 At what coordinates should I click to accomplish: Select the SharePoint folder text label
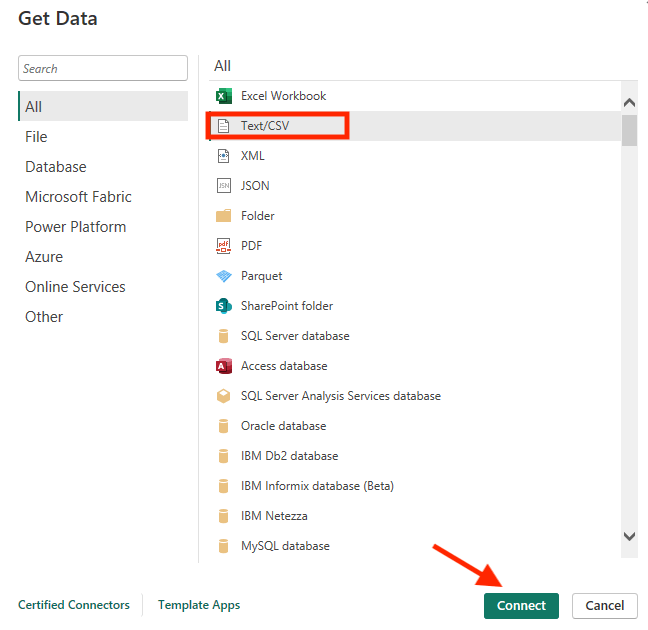click(287, 306)
